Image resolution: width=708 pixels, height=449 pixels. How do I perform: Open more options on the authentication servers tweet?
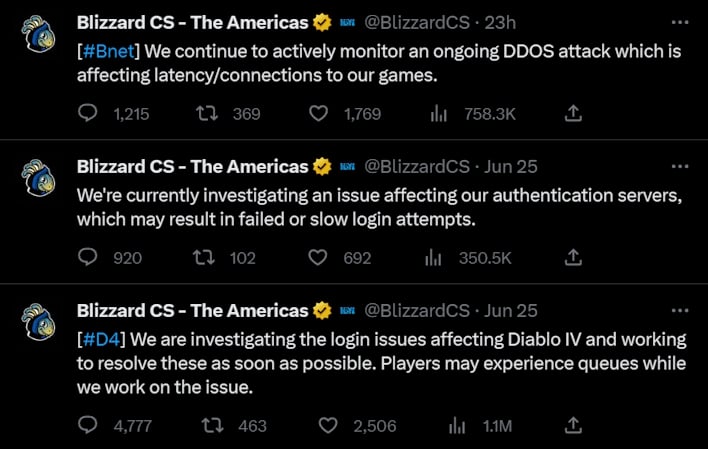[680, 166]
